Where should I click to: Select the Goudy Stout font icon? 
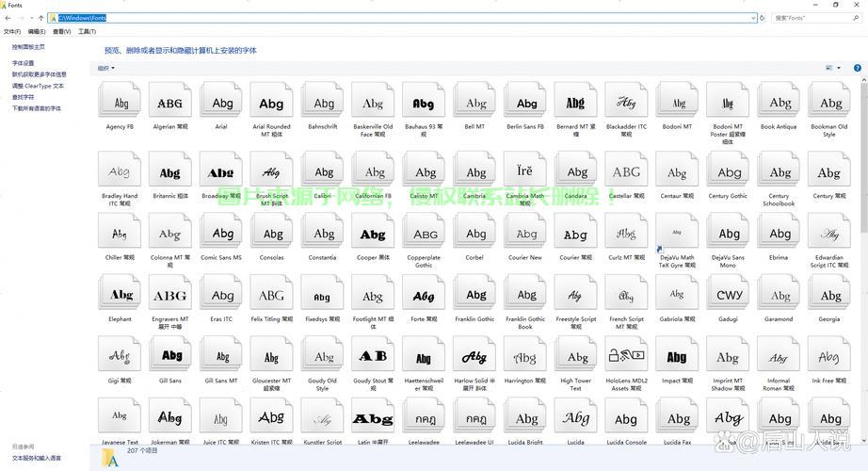(x=373, y=354)
